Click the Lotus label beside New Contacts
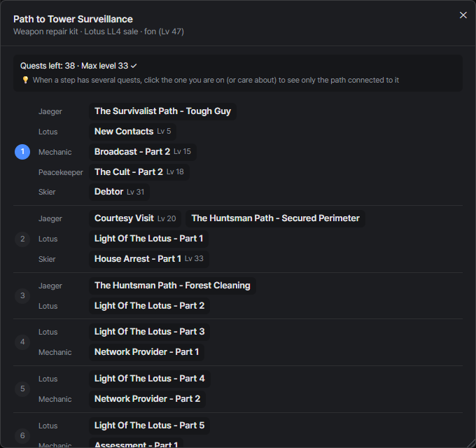This screenshot has width=476, height=448. [x=48, y=132]
